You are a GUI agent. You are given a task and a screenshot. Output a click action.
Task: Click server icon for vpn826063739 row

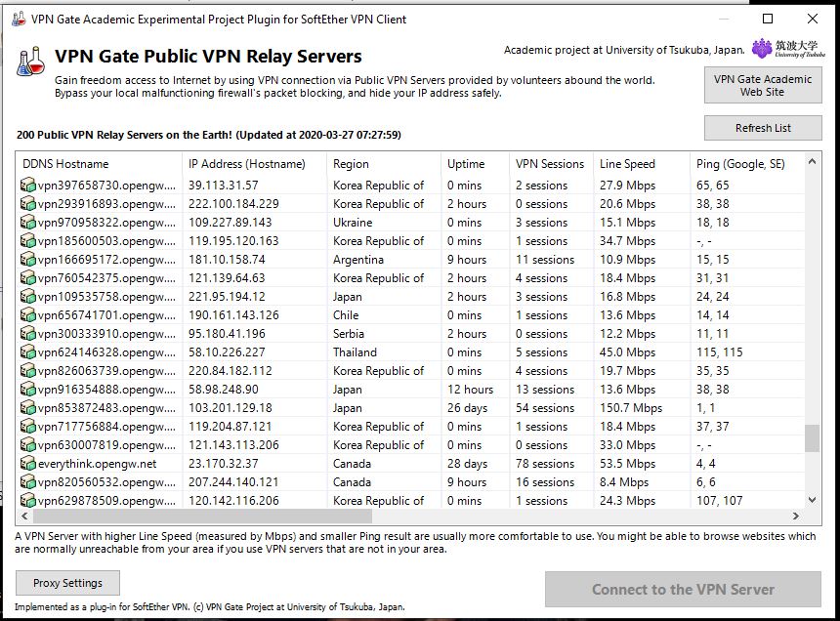(x=28, y=371)
